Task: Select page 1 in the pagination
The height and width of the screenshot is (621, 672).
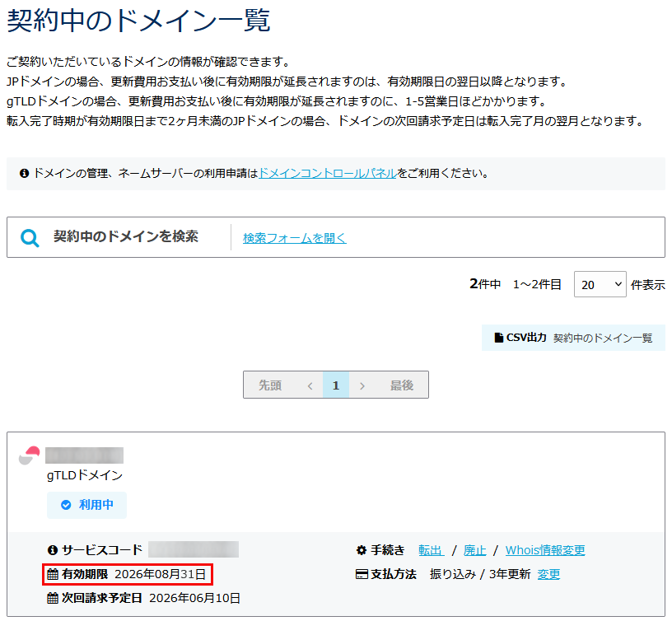Action: pyautogui.click(x=335, y=385)
